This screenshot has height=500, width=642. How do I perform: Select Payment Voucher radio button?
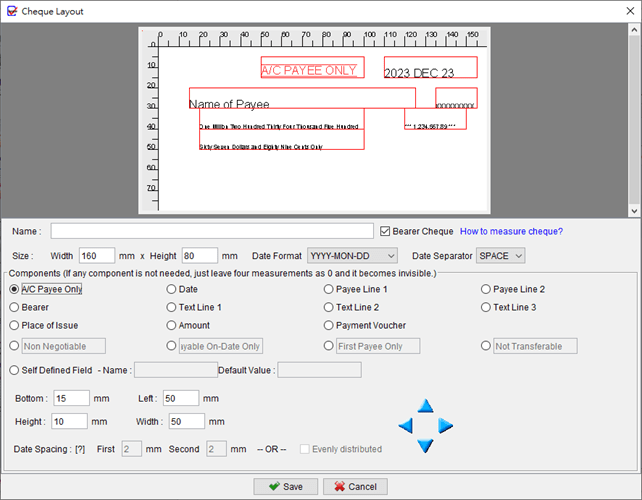(328, 325)
